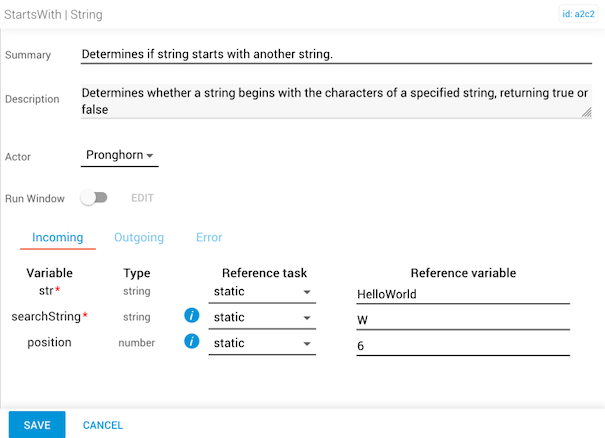Click EDIT next to Run Window

coord(142,198)
